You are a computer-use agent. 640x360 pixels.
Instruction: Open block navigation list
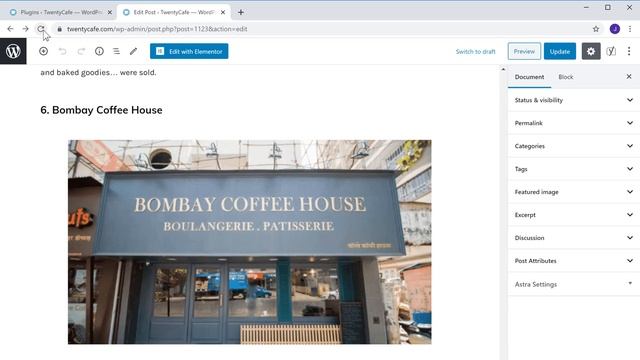(116, 51)
